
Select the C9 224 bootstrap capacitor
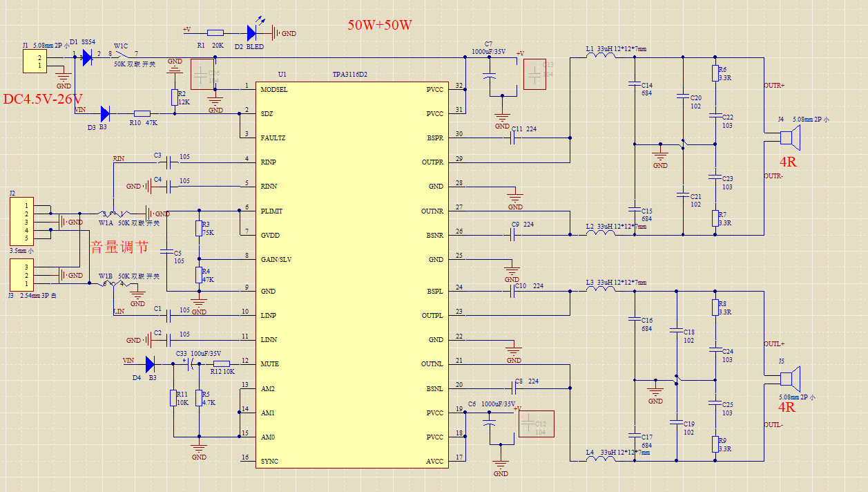[x=513, y=235]
